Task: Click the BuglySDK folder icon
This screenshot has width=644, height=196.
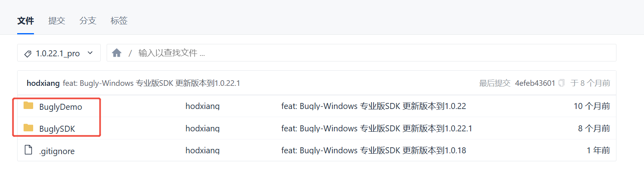Action: 28,128
